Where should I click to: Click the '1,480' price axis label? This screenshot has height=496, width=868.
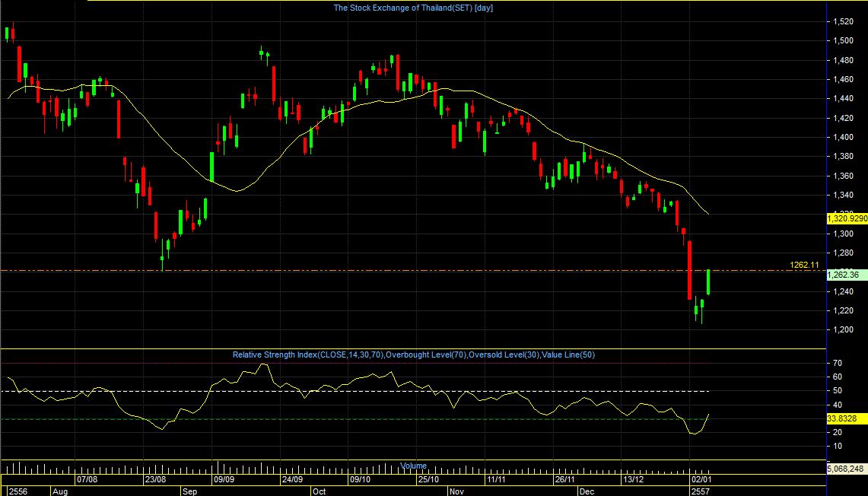(843, 60)
